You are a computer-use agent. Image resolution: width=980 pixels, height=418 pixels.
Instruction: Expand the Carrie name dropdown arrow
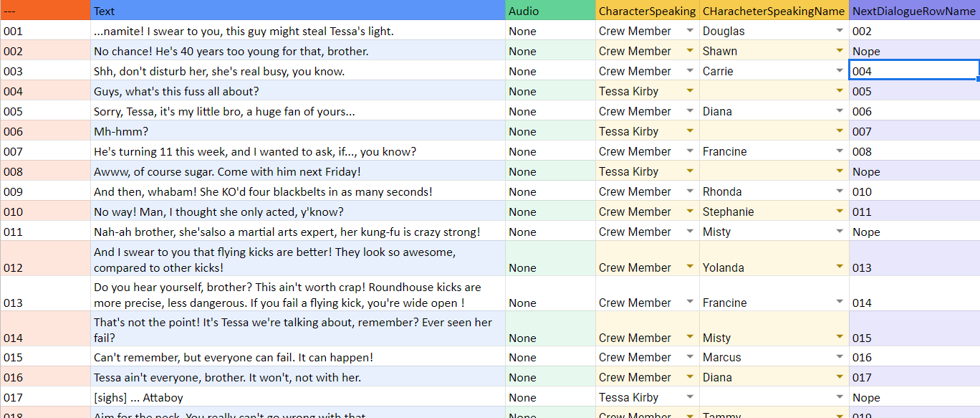[840, 71]
